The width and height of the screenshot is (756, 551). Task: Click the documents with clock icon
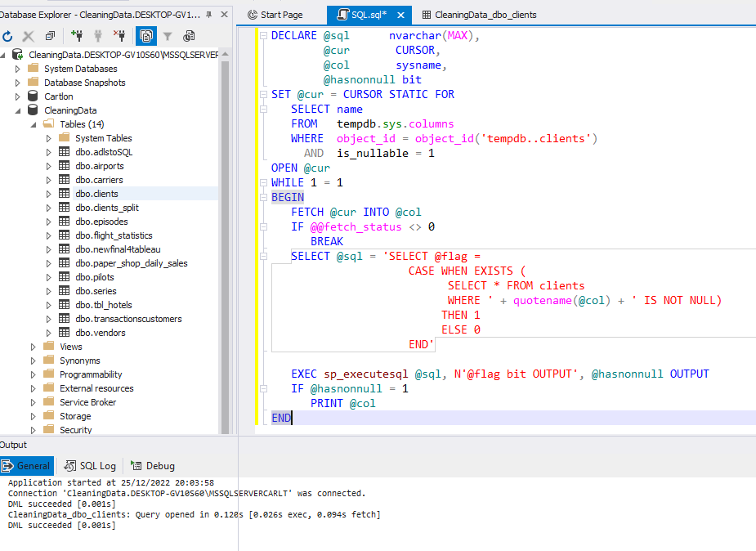point(189,36)
